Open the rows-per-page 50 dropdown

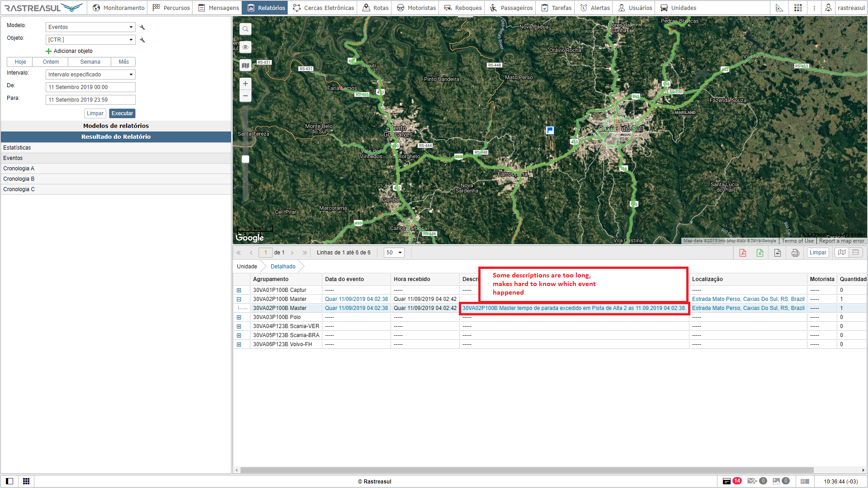tap(394, 253)
